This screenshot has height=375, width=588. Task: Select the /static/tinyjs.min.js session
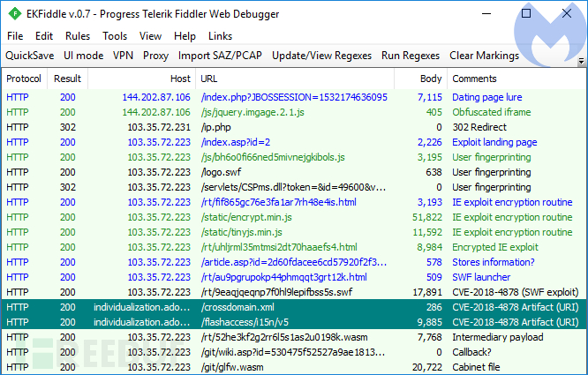[294, 232]
